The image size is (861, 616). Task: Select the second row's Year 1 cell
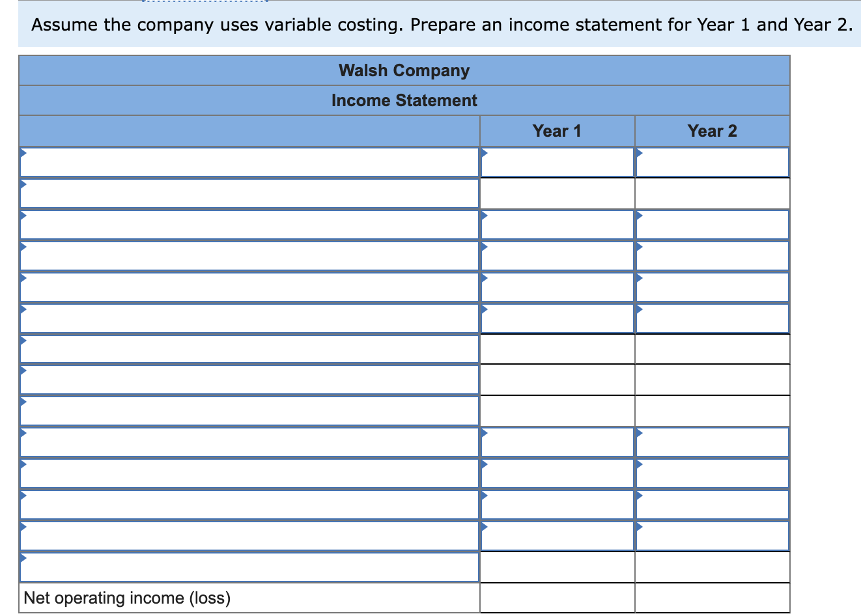click(x=558, y=193)
